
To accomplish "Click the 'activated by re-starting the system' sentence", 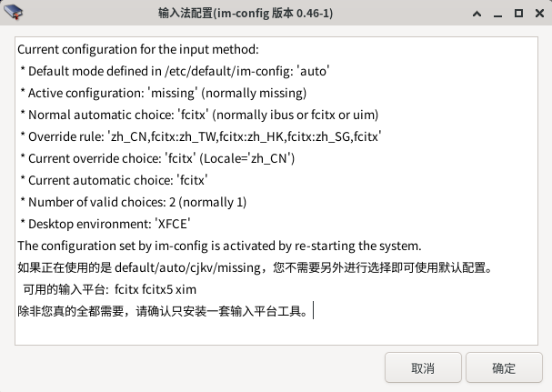I will tap(219, 246).
